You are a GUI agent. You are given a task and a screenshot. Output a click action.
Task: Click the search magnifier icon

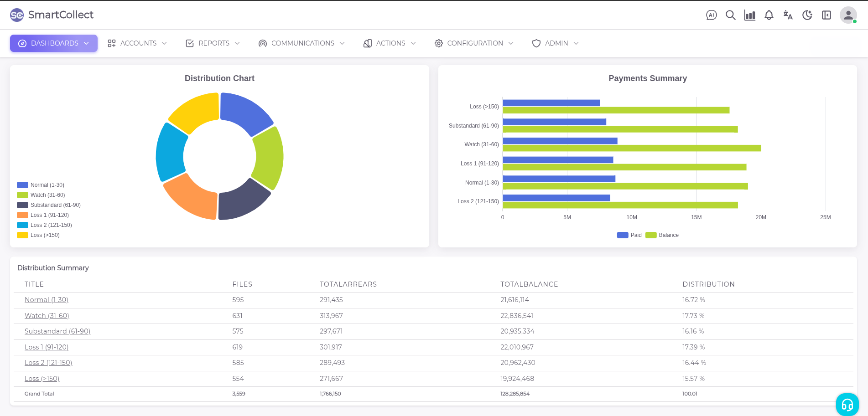(730, 15)
